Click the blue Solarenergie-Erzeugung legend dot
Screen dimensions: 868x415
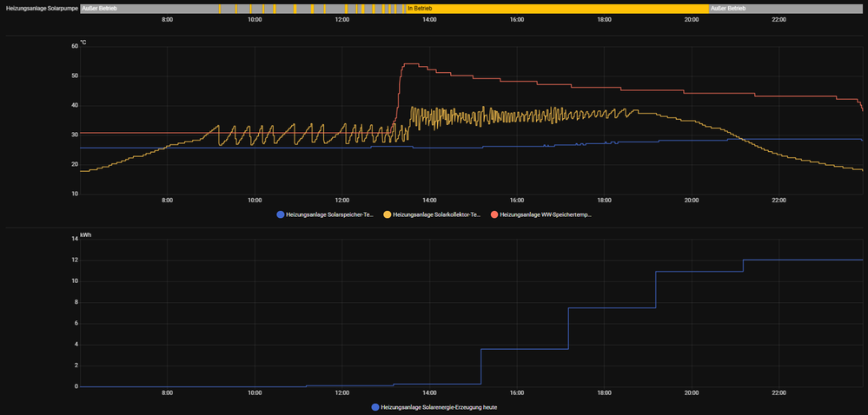(x=374, y=406)
